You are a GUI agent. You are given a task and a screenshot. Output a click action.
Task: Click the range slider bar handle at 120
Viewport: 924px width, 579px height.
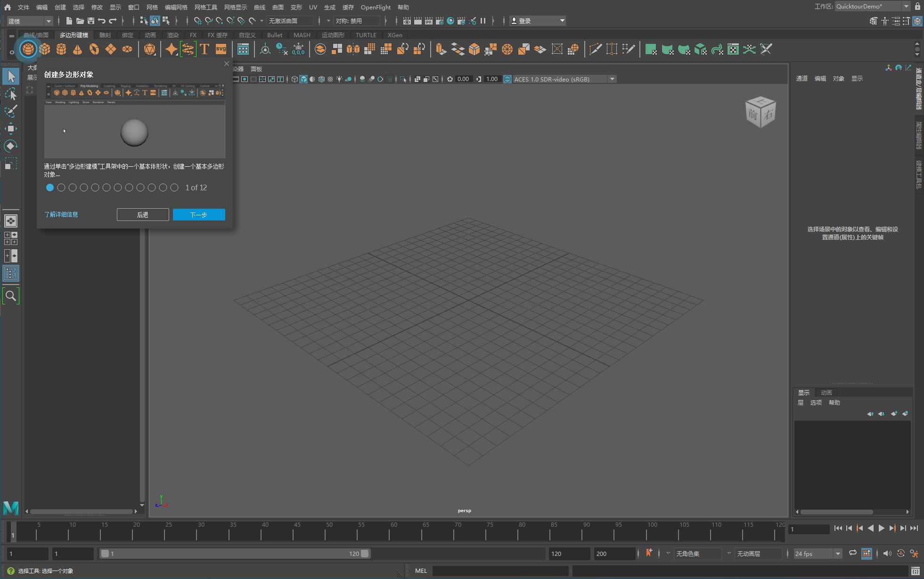click(365, 554)
